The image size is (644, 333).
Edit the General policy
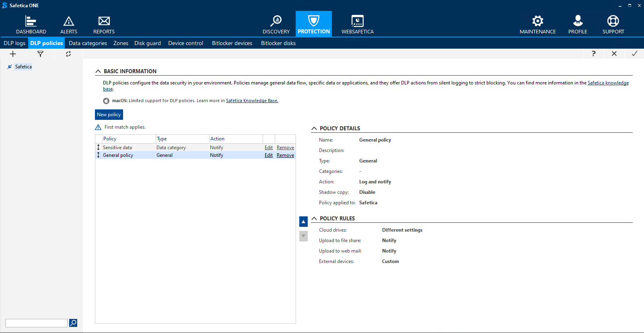[269, 155]
